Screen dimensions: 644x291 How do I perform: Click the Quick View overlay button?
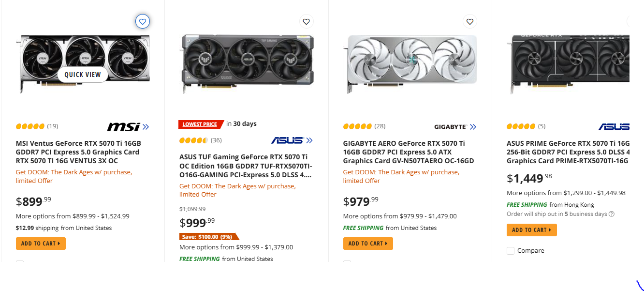pyautogui.click(x=82, y=75)
